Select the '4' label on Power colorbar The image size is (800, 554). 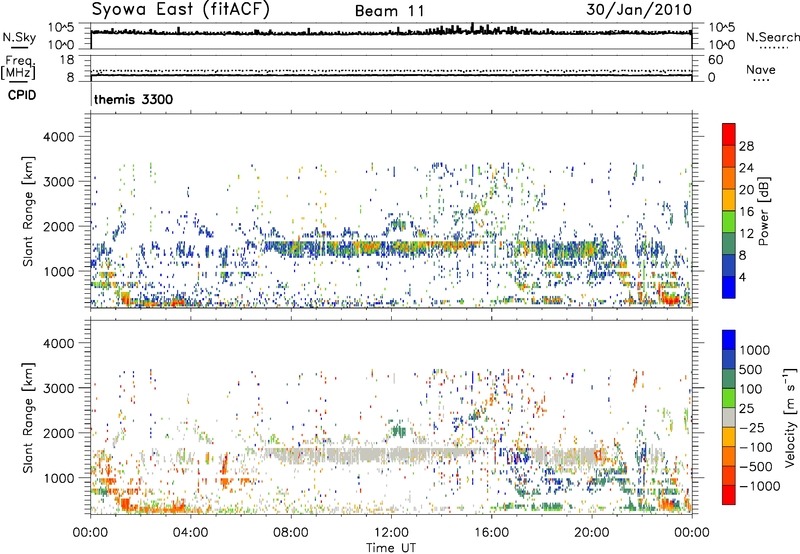point(742,278)
